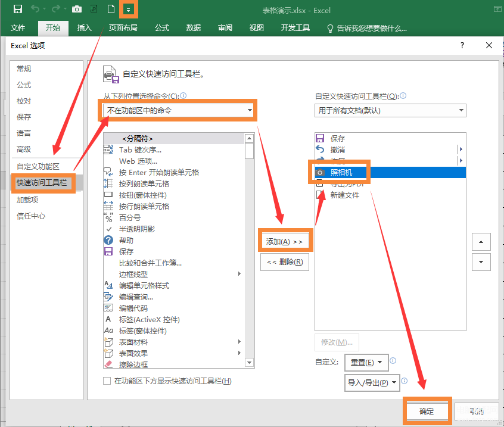Select the 编辑单元格样式 command icon
The height and width of the screenshot is (427, 504).
coord(108,285)
